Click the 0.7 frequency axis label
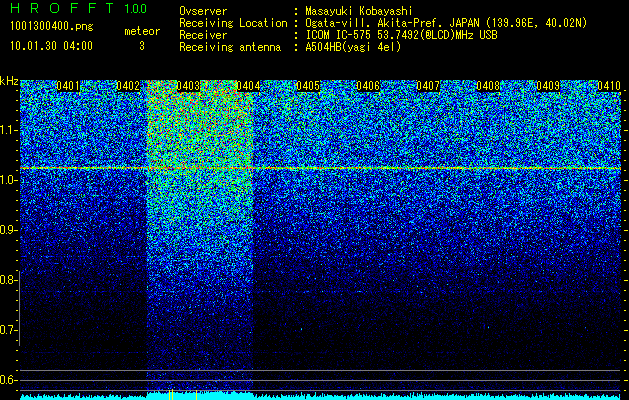Image resolution: width=629 pixels, height=400 pixels. coord(7,330)
